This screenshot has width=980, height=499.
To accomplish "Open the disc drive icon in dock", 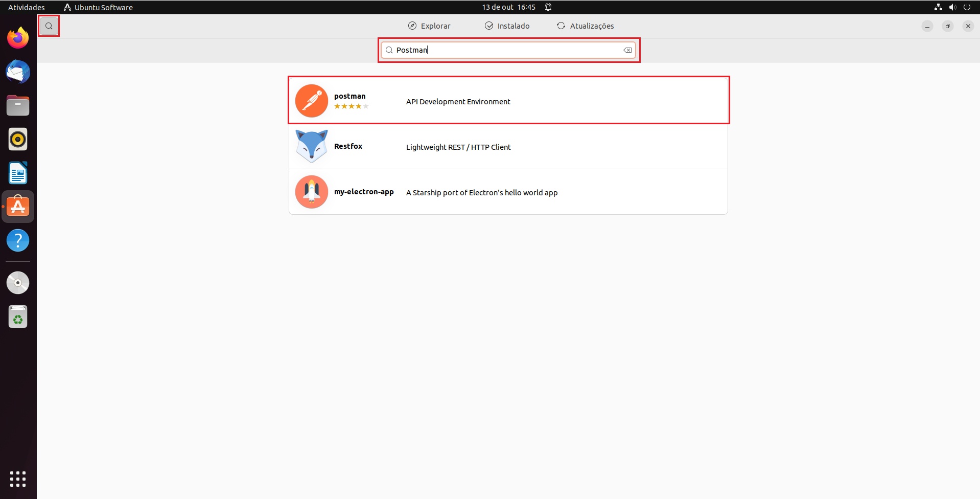I will (x=18, y=283).
